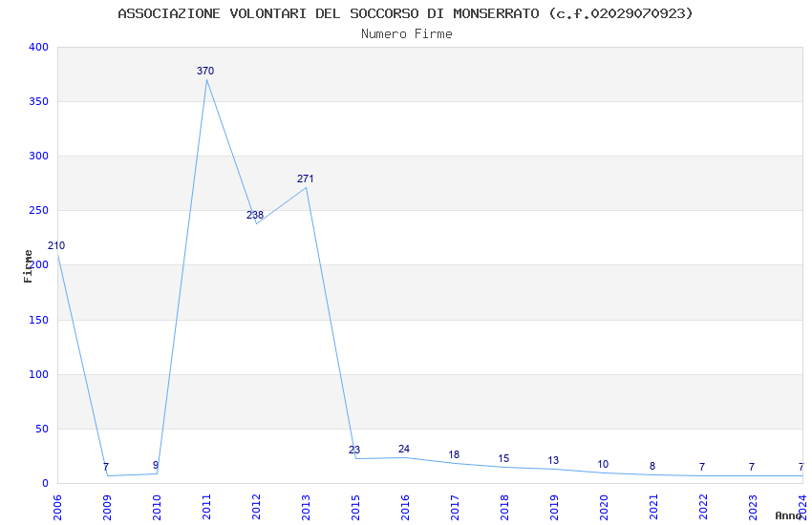The image size is (812, 525).
Task: Select x-axis year label 2015
Action: tap(355, 508)
